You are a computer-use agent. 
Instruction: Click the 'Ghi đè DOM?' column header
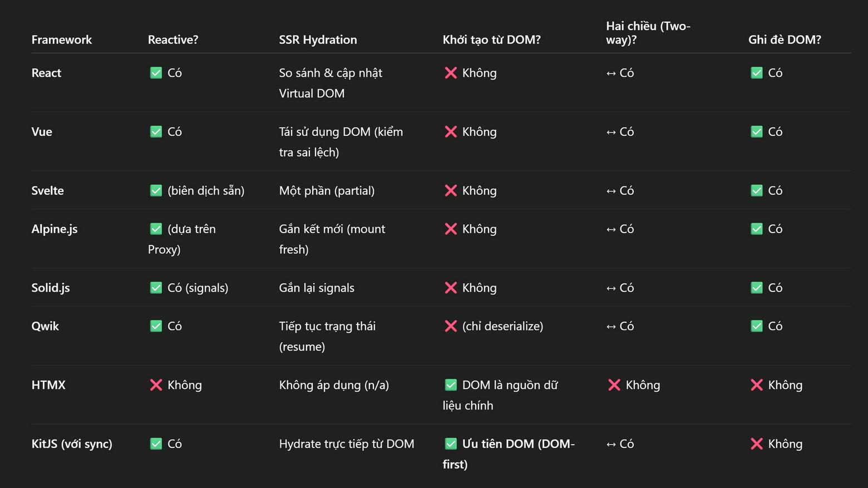[785, 40]
